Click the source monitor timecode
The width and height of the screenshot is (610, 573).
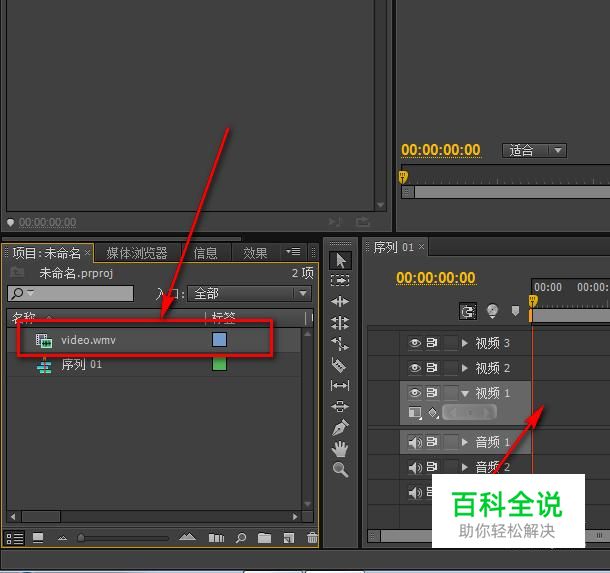tap(47, 222)
